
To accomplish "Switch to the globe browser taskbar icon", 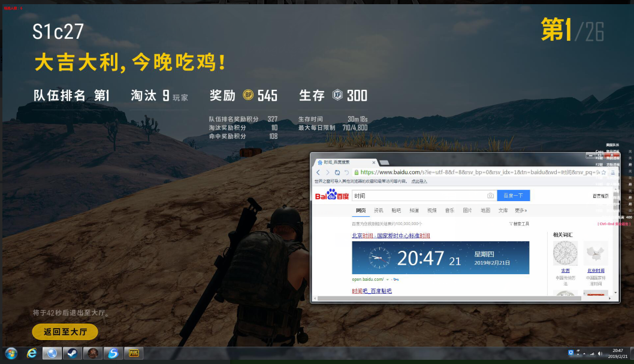I will click(x=52, y=353).
